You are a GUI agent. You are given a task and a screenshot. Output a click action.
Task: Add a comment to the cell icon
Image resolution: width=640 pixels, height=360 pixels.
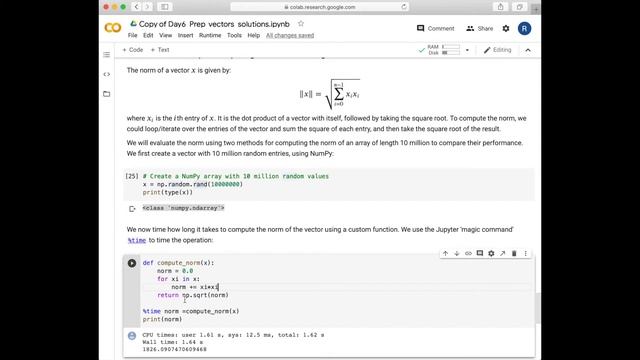480,253
